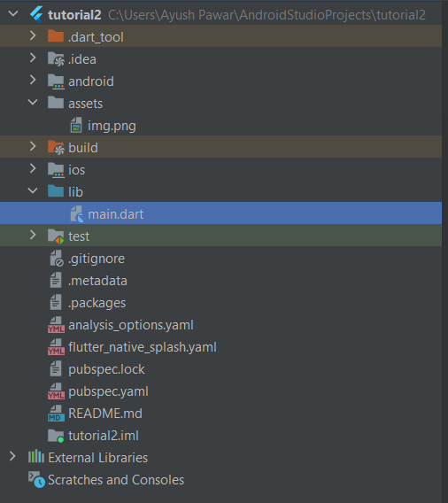This screenshot has width=448, height=503.
Task: Click the Flutter project icon beside tutorial2
Action: click(36, 15)
